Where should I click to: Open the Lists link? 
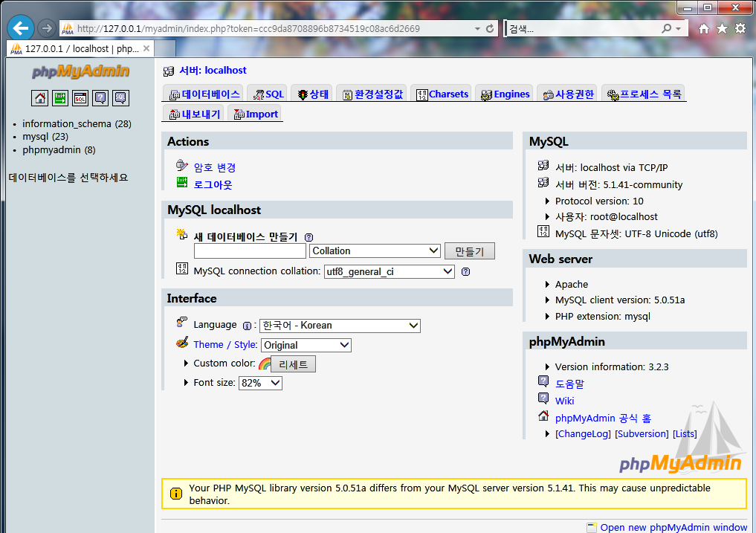click(685, 433)
